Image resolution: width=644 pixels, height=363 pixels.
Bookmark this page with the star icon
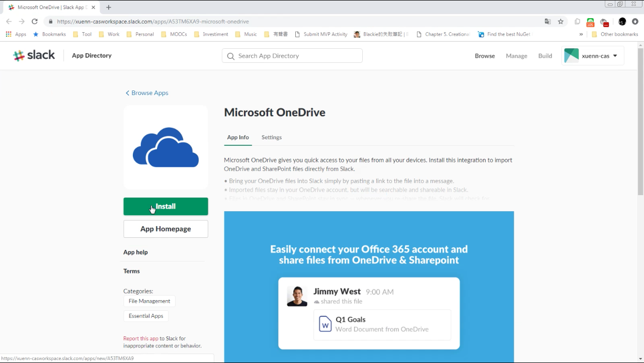tap(560, 22)
